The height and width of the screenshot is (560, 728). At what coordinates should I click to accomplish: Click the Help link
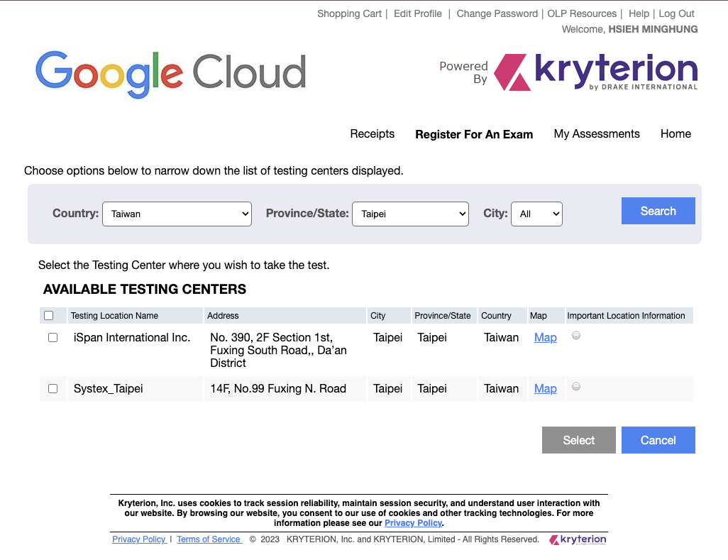pyautogui.click(x=639, y=14)
